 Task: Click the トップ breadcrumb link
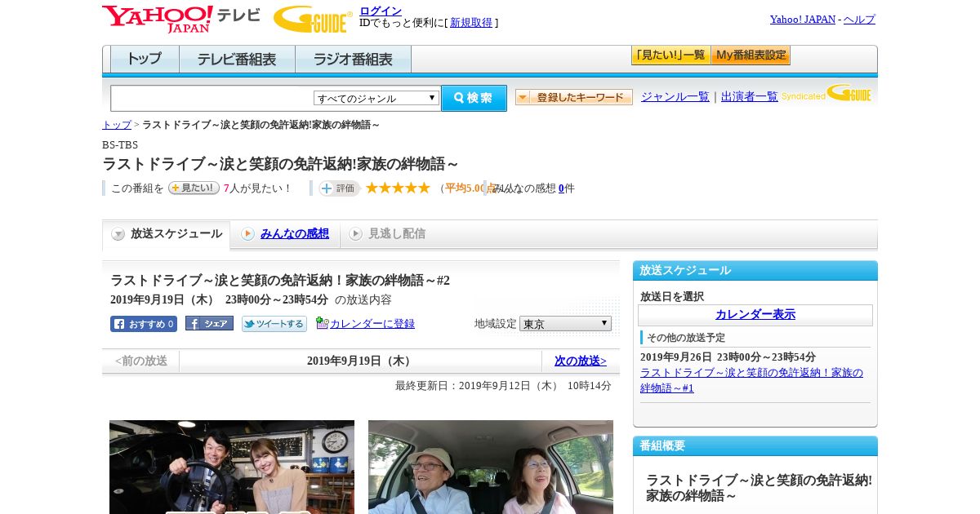pos(117,125)
